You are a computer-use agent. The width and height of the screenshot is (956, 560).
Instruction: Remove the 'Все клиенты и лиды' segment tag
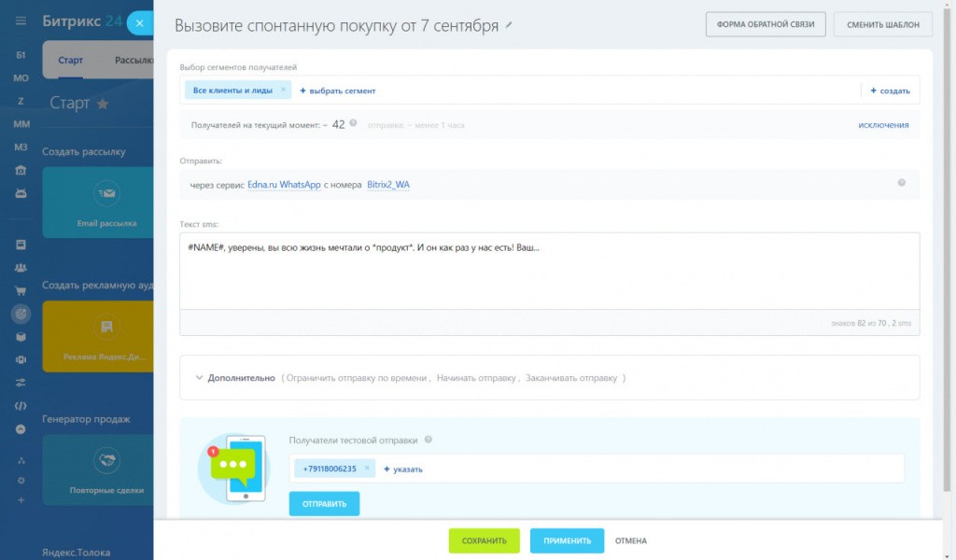point(283,90)
